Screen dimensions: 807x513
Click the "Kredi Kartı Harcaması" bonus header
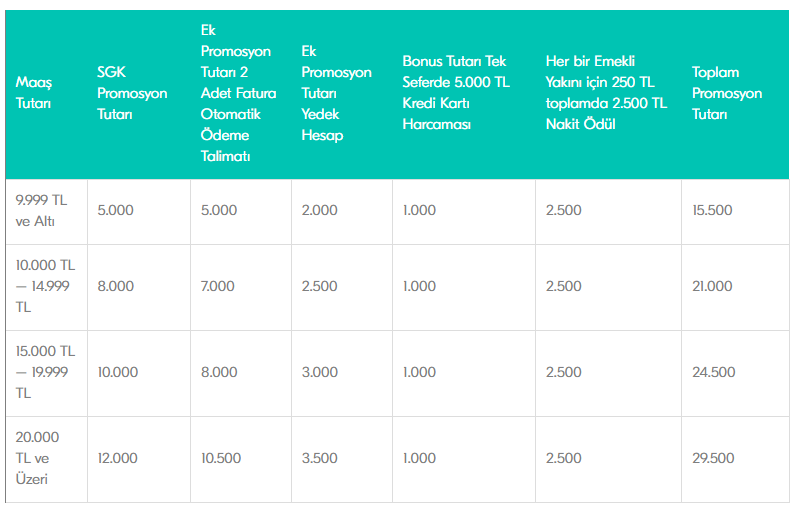[456, 93]
